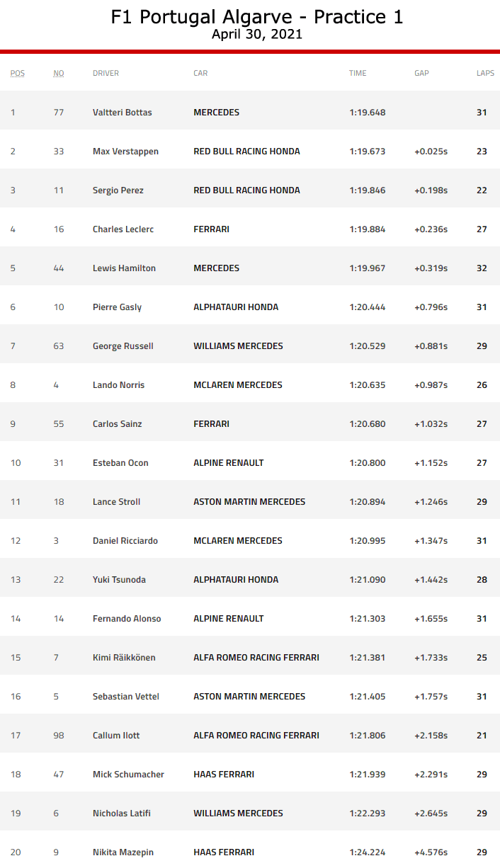Click Nikita Mazepin's gap +4.576s
The image size is (500, 868).
coord(431,852)
